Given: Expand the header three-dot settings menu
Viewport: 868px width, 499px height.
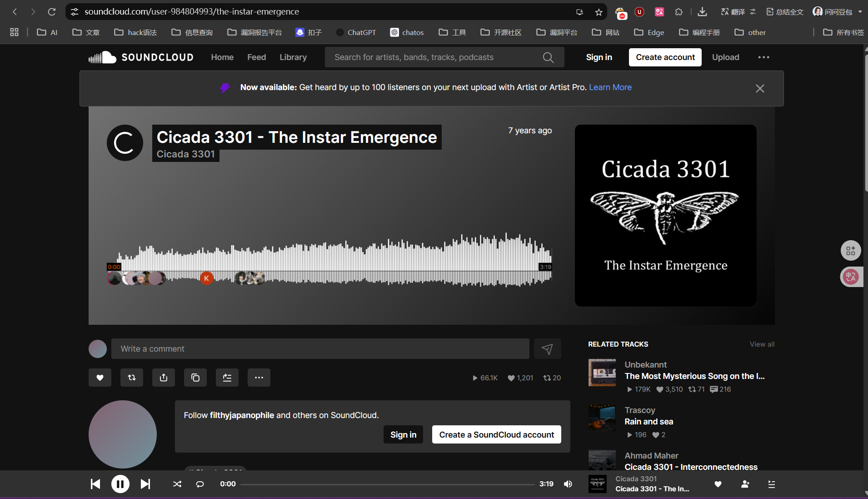Looking at the screenshot, I should tap(763, 57).
